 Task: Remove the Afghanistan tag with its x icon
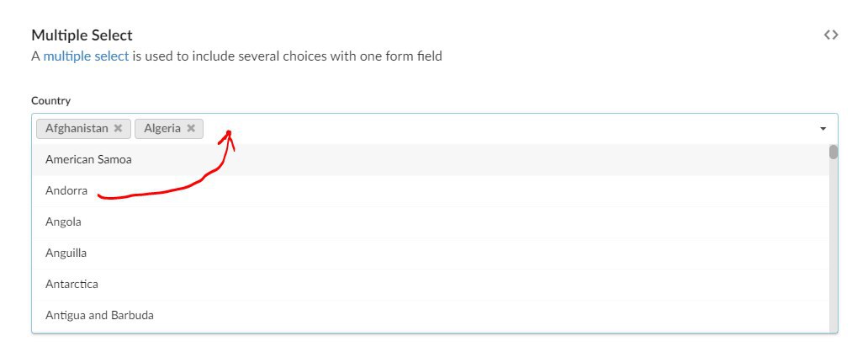point(118,128)
